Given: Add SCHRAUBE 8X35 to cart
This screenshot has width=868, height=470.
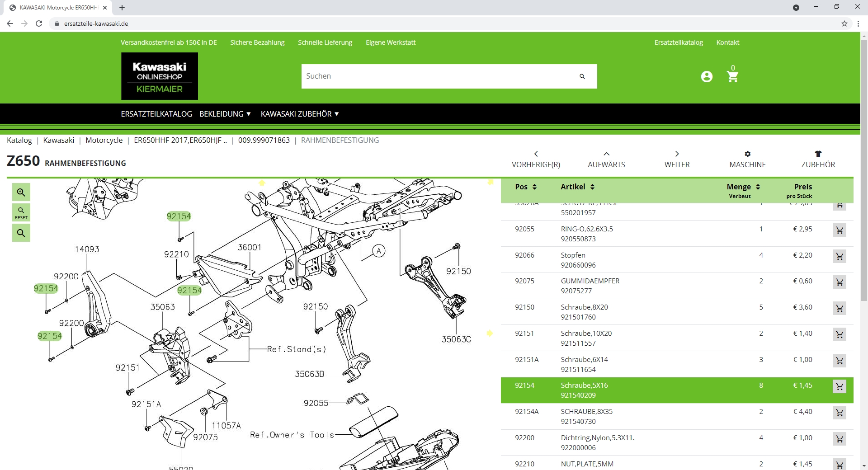Looking at the screenshot, I should [840, 413].
